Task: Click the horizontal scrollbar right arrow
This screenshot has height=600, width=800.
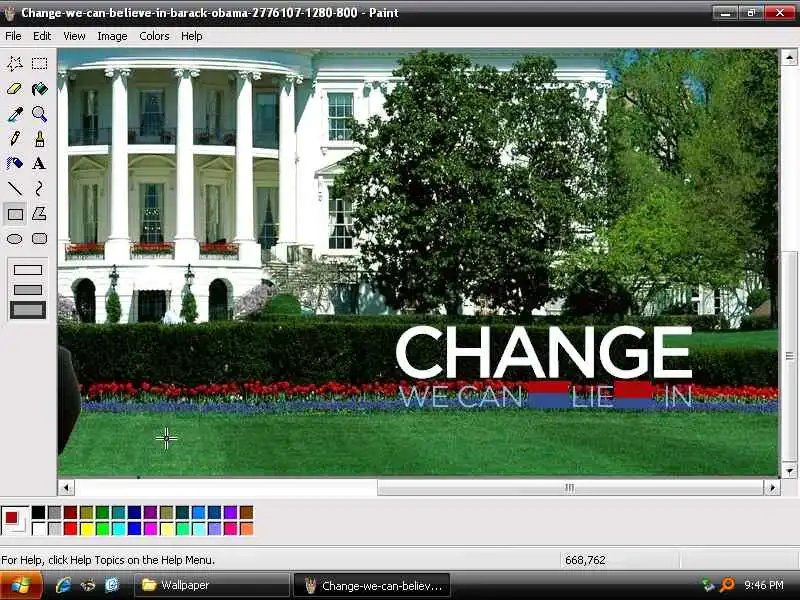Action: [772, 488]
